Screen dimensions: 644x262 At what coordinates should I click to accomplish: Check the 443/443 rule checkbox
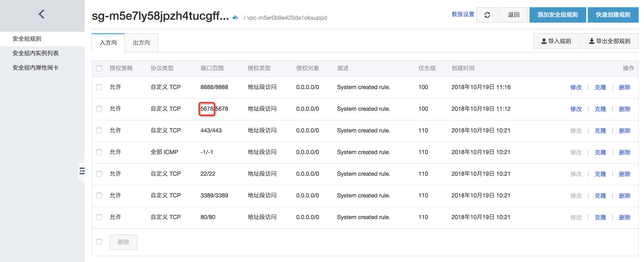(99, 130)
